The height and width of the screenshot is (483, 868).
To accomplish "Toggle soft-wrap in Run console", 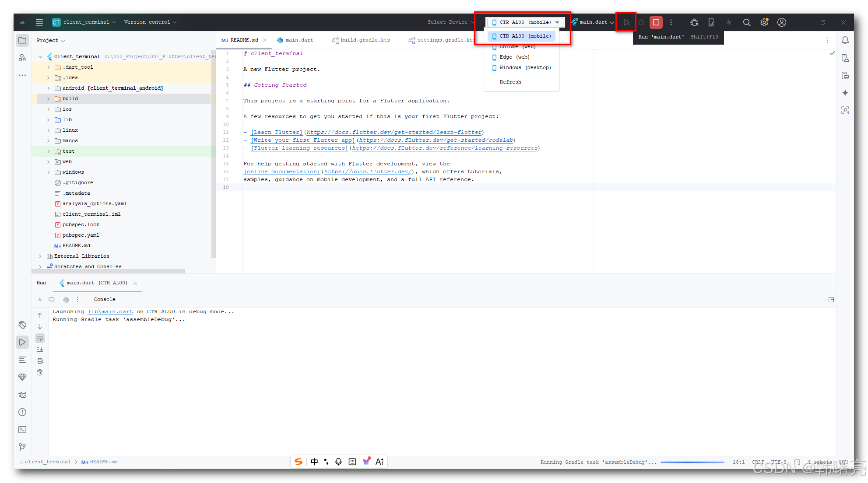I will [40, 338].
